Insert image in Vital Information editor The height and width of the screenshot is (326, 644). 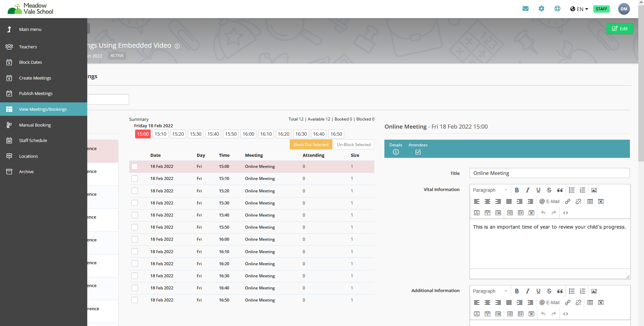[x=594, y=190]
